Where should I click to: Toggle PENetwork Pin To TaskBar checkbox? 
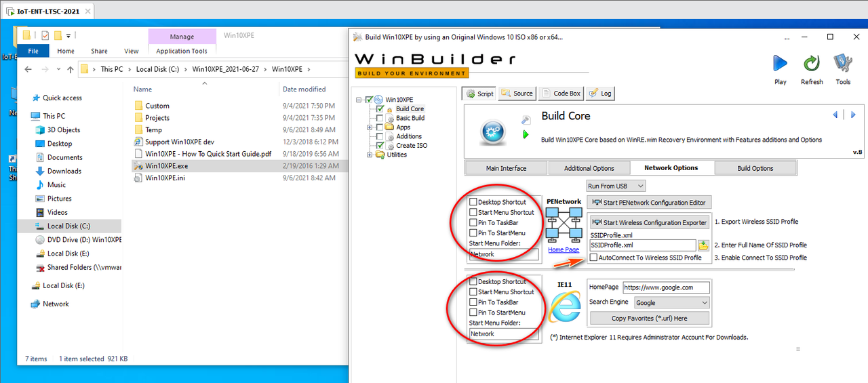[473, 222]
